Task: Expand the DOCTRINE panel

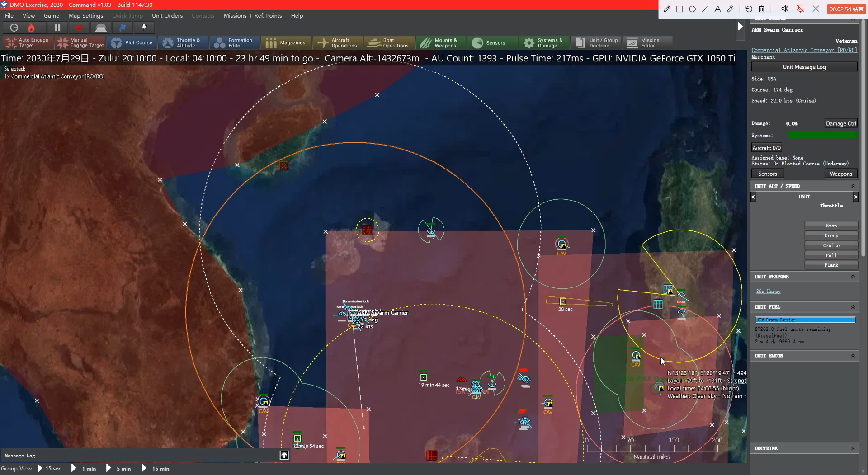Action: 854,448
